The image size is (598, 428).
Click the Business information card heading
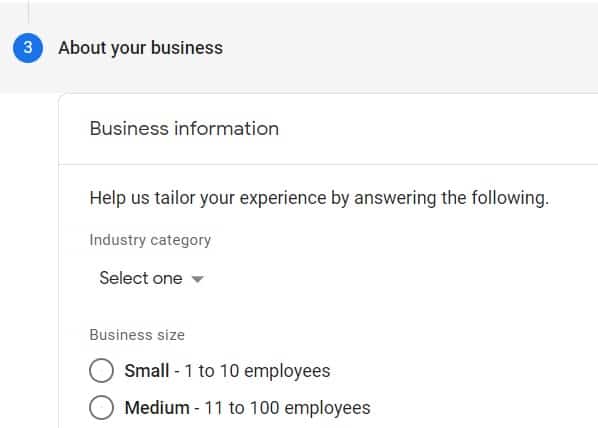[x=184, y=129]
